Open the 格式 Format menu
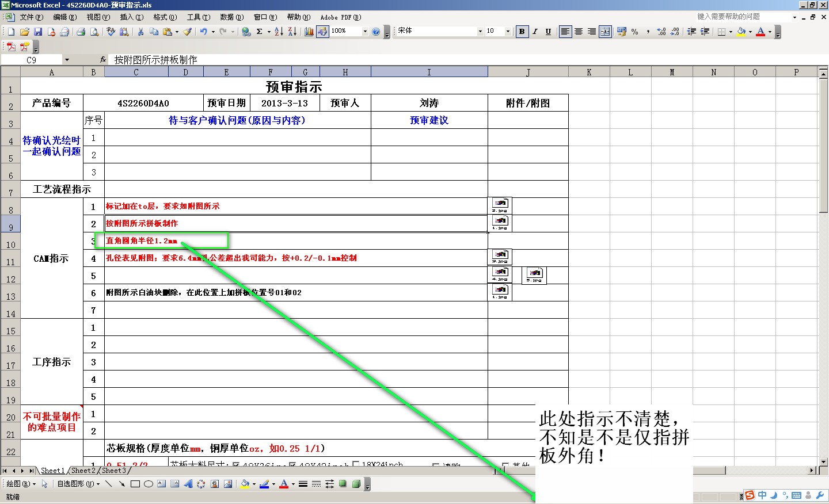This screenshot has height=504, width=829. 165,17
